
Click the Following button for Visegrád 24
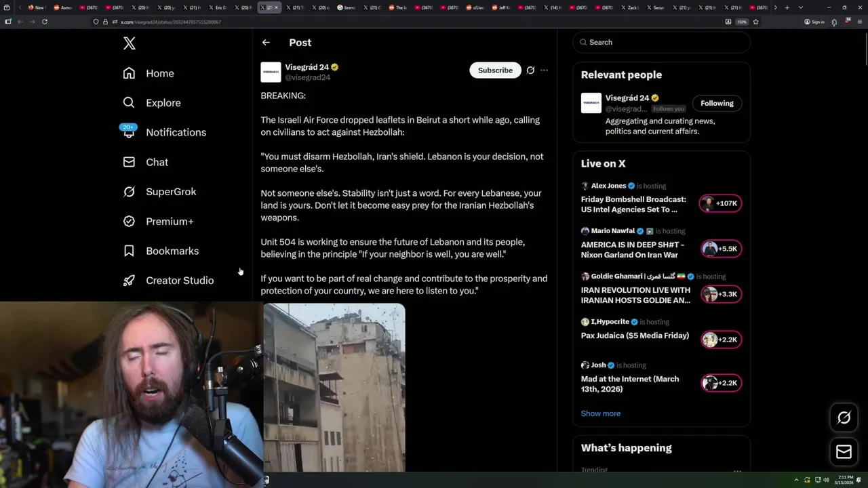(x=717, y=103)
